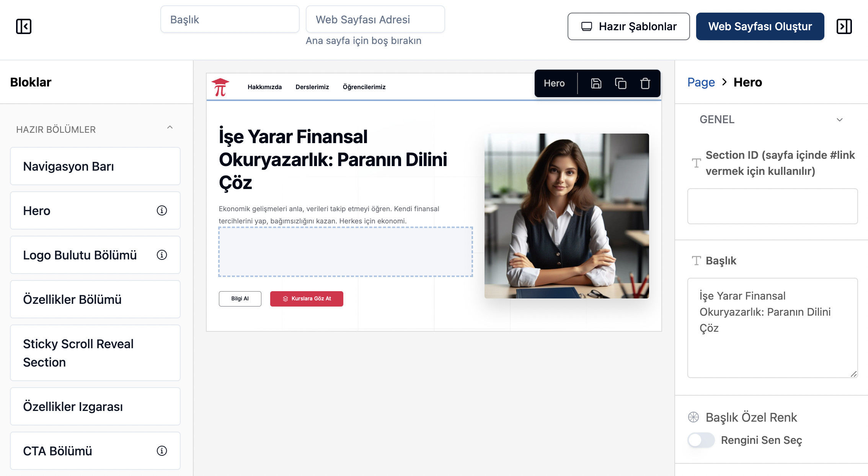868x476 pixels.
Task: Click the Başlık textarea in right panel
Action: [x=773, y=328]
